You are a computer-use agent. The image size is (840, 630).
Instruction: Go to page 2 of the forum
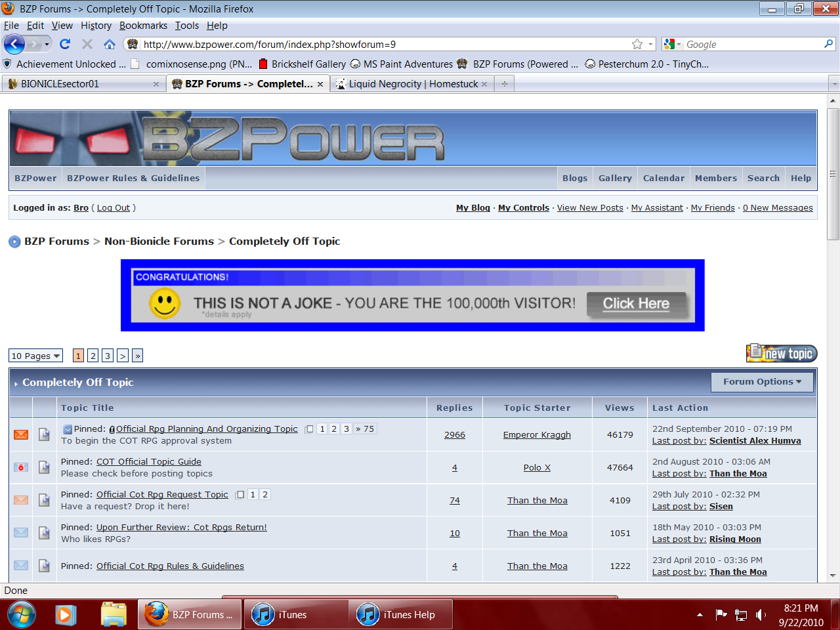(x=93, y=356)
